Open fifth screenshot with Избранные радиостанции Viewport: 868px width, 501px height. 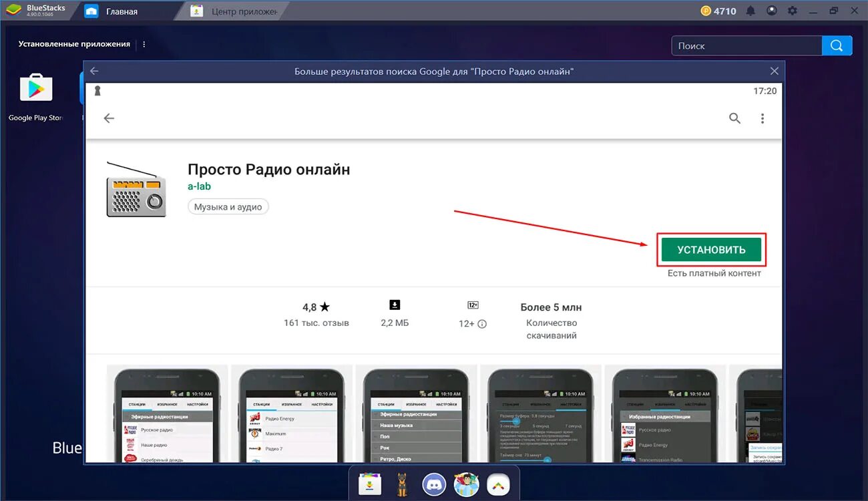[665, 414]
